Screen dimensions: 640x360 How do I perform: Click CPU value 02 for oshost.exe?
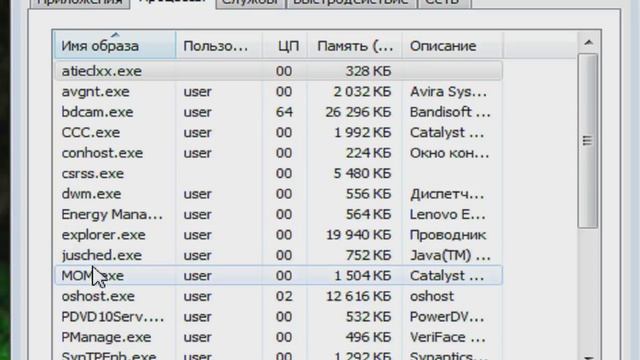(284, 296)
